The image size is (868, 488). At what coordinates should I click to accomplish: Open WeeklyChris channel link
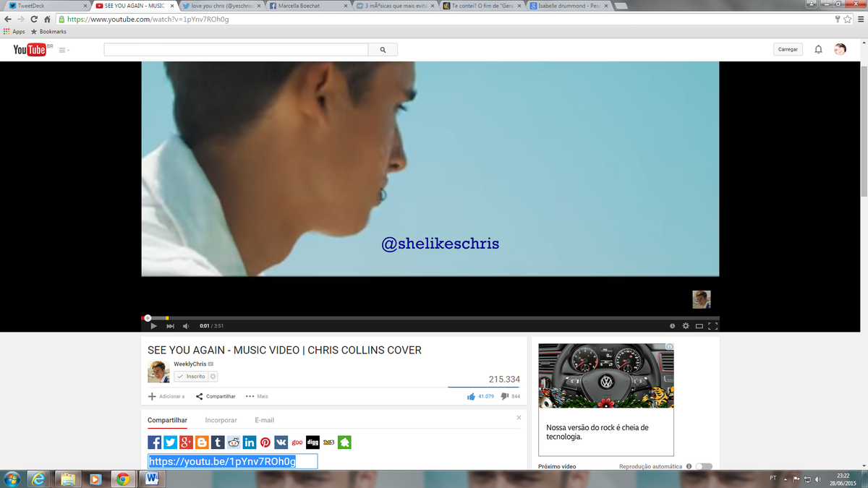[190, 364]
